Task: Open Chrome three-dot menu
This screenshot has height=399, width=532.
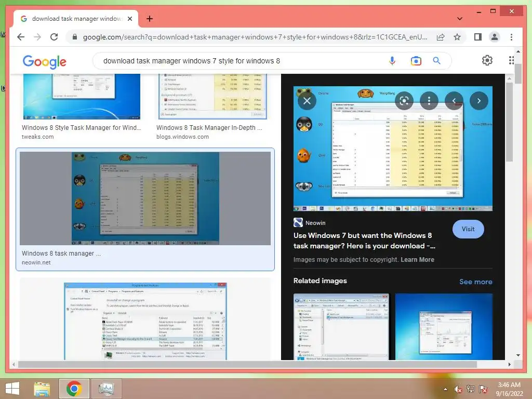Action: tap(511, 37)
